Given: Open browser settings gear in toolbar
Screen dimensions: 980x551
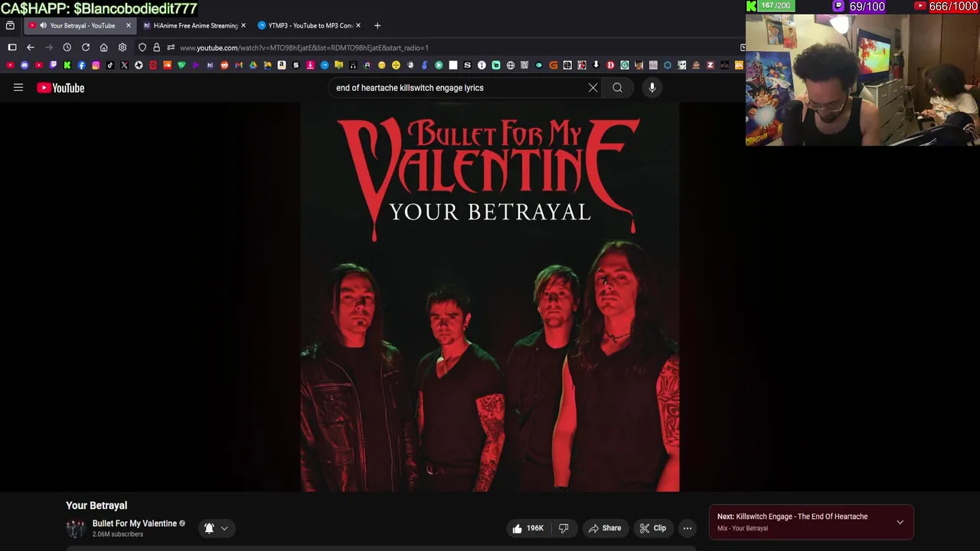Looking at the screenshot, I should pos(122,47).
